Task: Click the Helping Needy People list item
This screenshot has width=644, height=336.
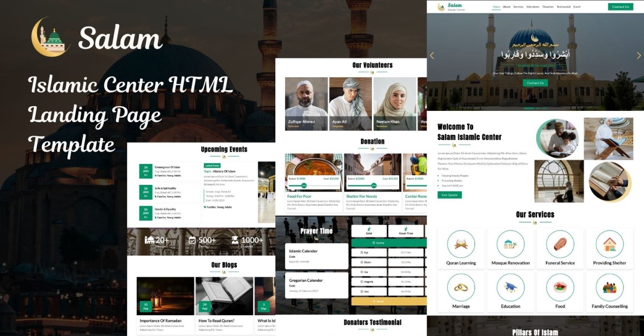Action: point(455,176)
